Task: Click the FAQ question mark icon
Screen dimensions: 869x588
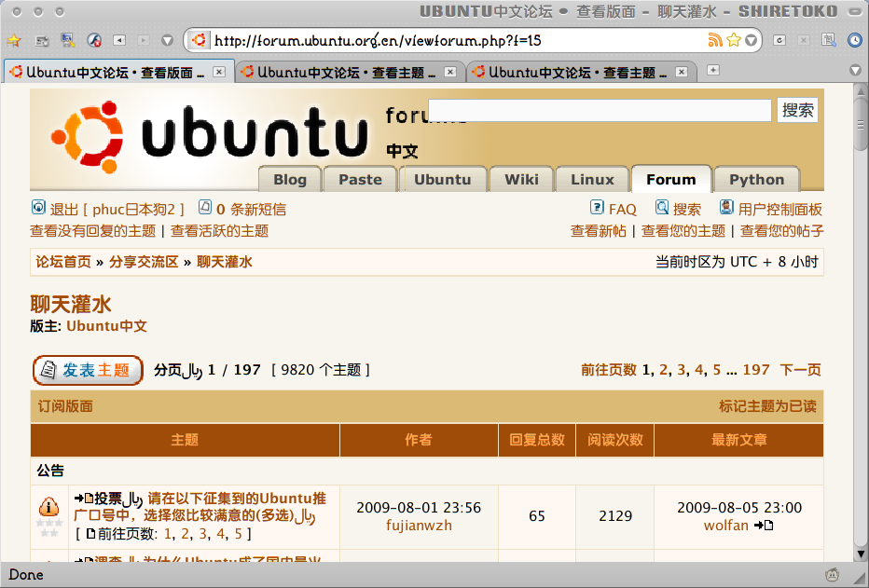Action: 597,207
